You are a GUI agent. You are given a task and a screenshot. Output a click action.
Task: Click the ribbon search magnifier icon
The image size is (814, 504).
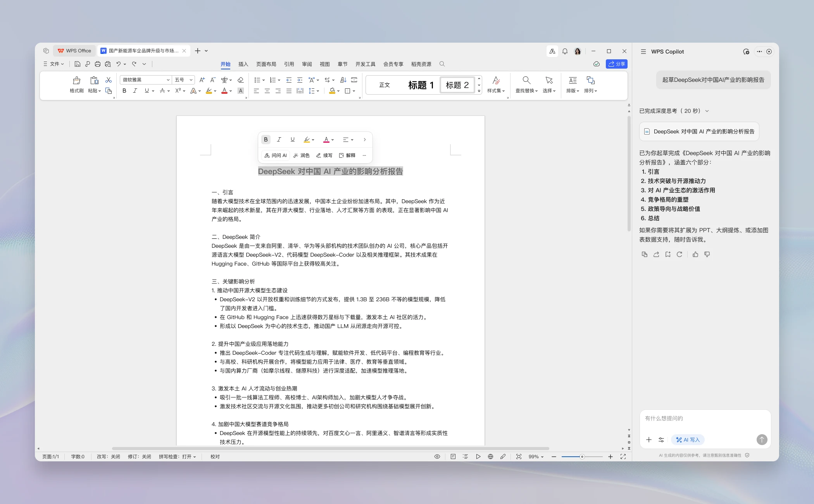click(442, 64)
